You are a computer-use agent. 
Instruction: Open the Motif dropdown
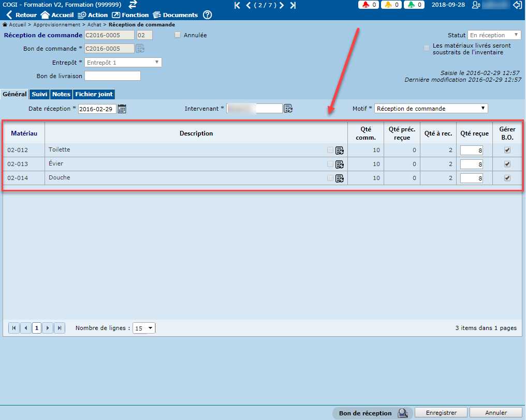431,109
